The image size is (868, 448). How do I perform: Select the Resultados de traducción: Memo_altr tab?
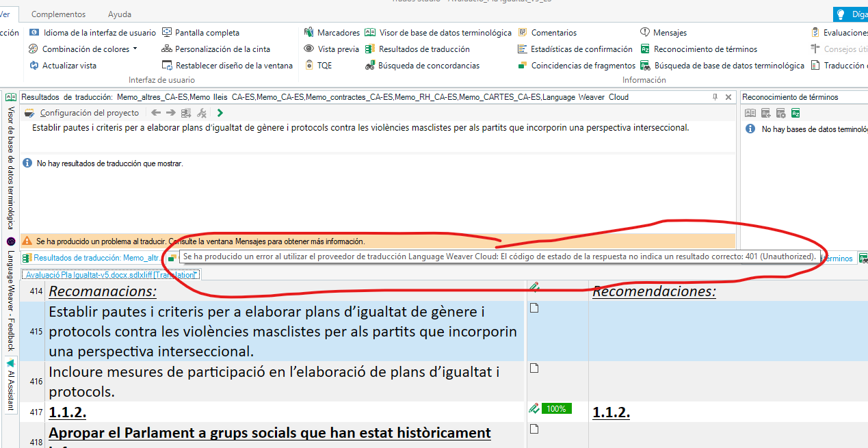pyautogui.click(x=92, y=258)
